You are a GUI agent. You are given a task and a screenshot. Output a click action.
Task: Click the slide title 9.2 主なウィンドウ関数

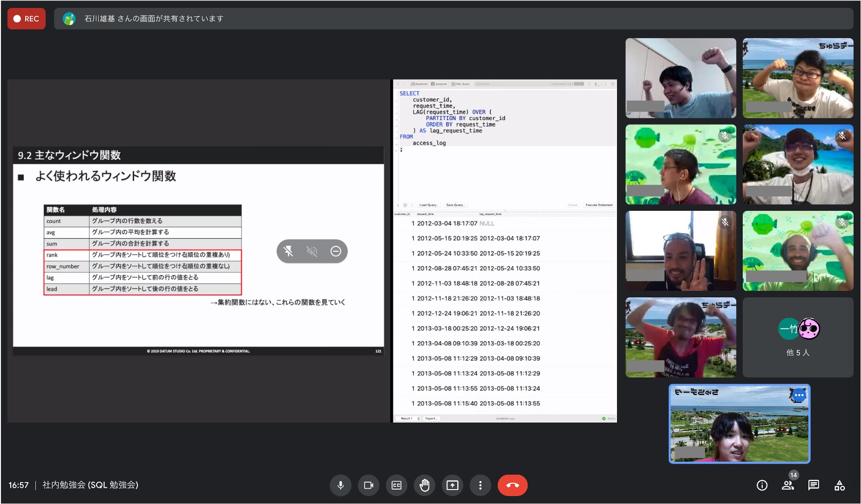pyautogui.click(x=69, y=155)
